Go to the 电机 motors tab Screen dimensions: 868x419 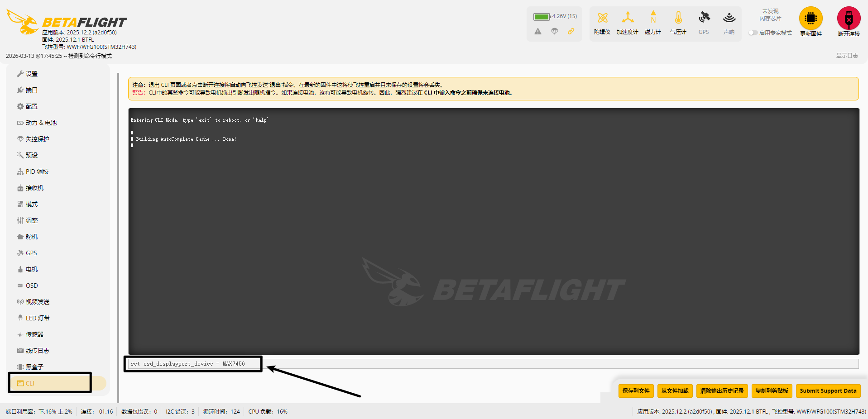point(32,269)
